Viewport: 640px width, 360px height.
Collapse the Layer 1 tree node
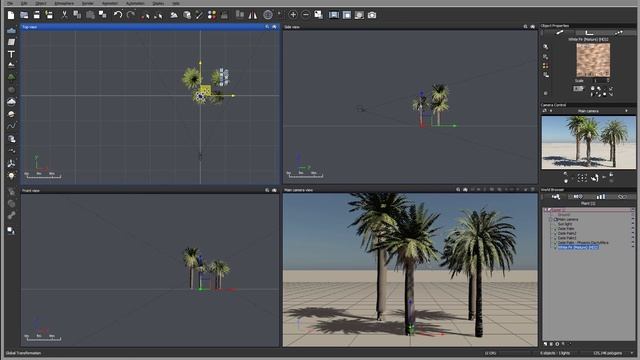click(545, 210)
